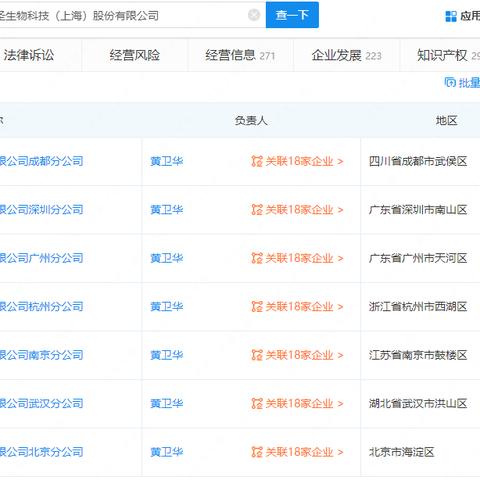Click 黄卫华 in the 南京分公司 row
The height and width of the screenshot is (480, 480).
(167, 355)
